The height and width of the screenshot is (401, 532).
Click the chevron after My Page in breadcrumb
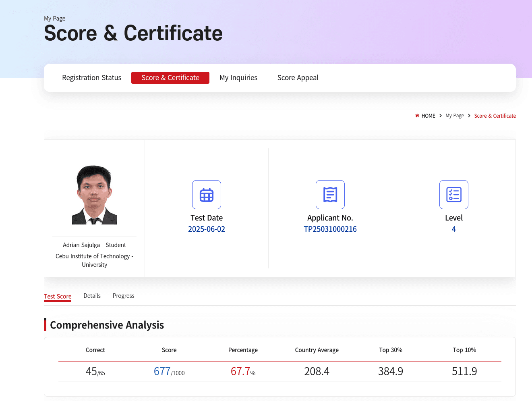pos(469,116)
